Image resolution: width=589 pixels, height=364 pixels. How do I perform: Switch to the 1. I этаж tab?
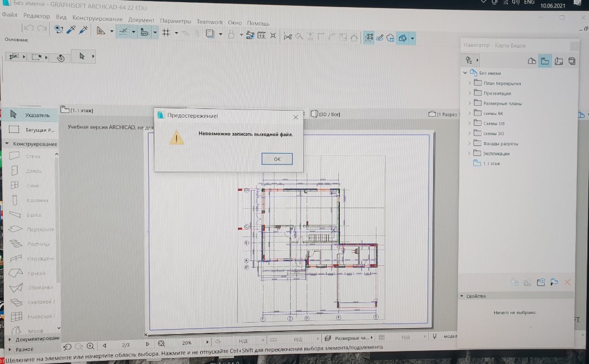click(77, 110)
